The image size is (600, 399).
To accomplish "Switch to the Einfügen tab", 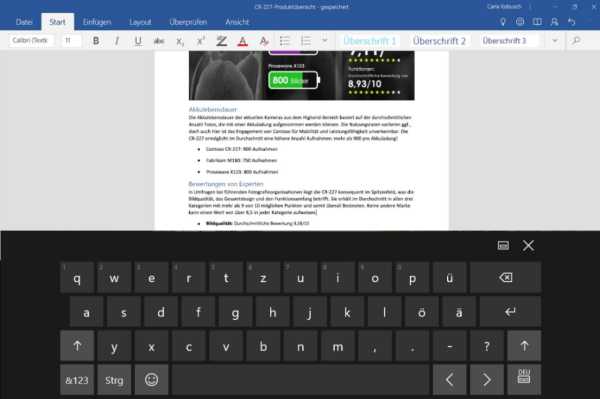I will pos(97,22).
